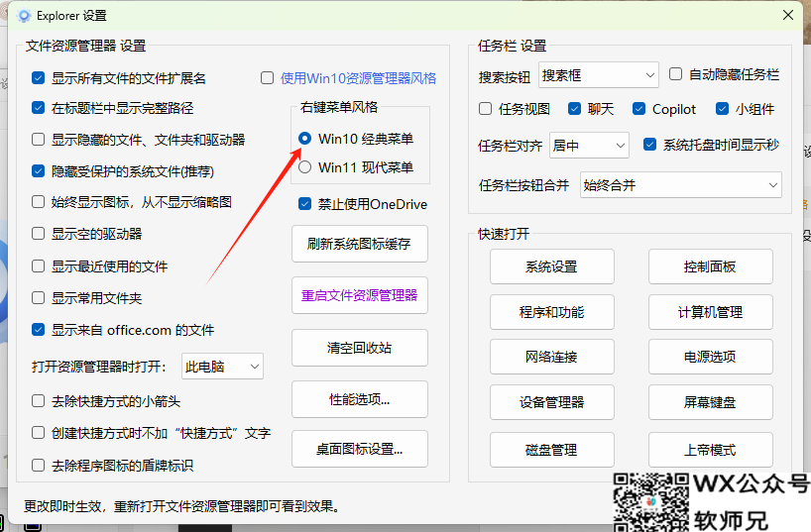Open 网络连接
811x532 pixels.
[552, 357]
